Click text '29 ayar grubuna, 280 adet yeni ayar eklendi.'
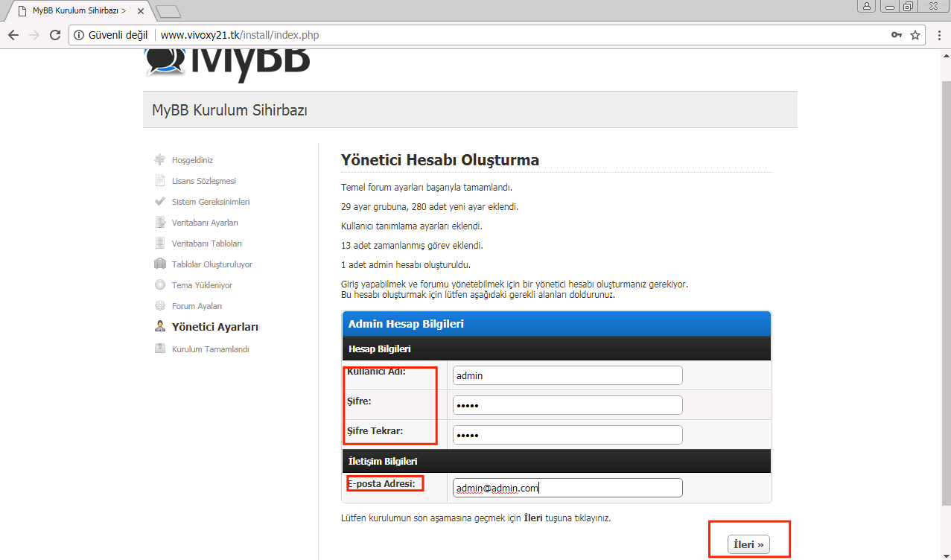Viewport: 951px width, 560px height. (x=430, y=207)
